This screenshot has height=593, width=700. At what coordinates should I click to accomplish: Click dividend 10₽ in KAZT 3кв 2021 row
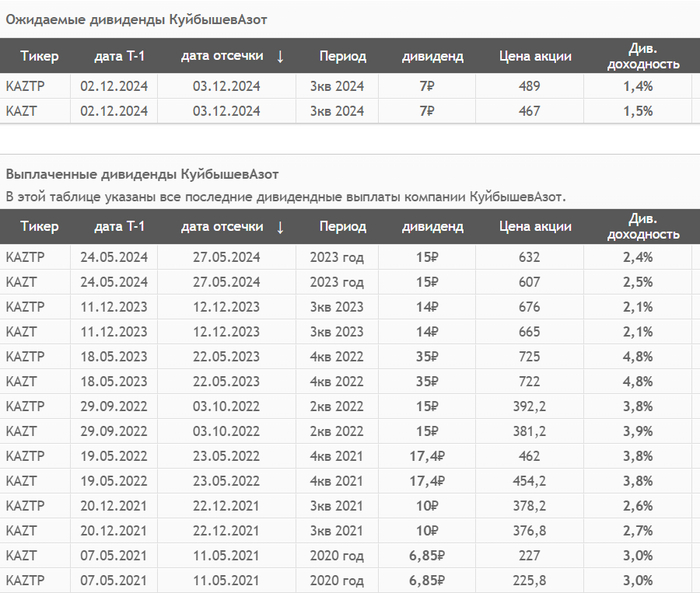click(427, 531)
